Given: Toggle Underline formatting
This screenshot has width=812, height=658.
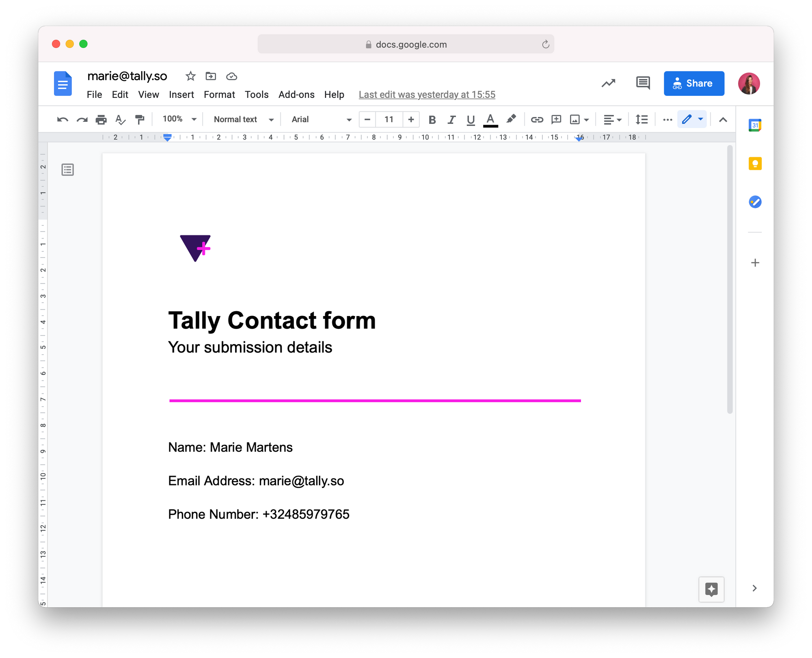Looking at the screenshot, I should pyautogui.click(x=471, y=119).
